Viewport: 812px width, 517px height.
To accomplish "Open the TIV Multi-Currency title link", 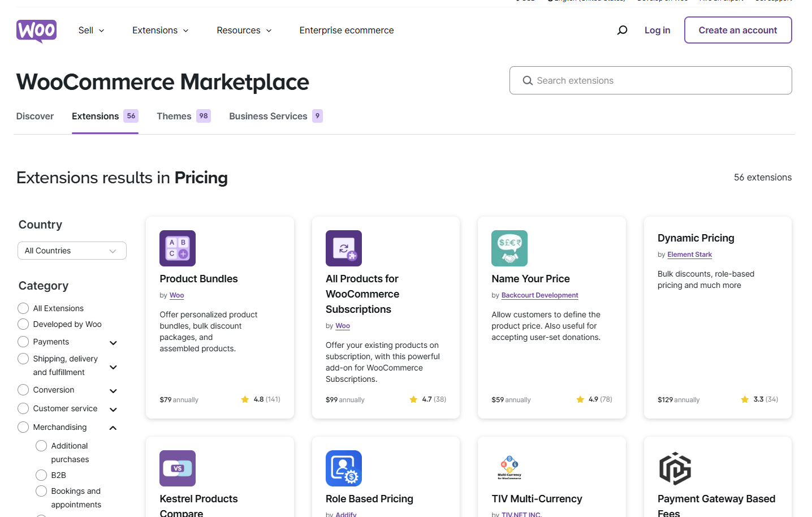I will click(537, 499).
